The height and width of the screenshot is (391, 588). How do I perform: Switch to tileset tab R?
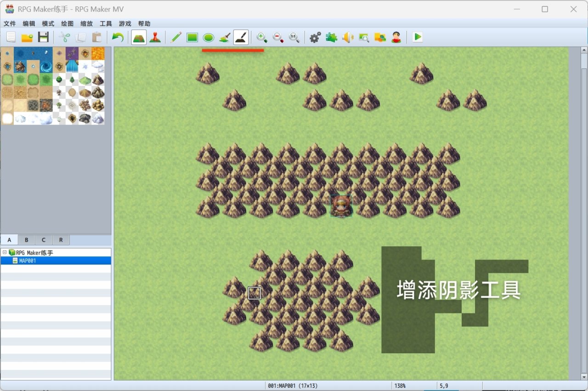[x=61, y=240]
